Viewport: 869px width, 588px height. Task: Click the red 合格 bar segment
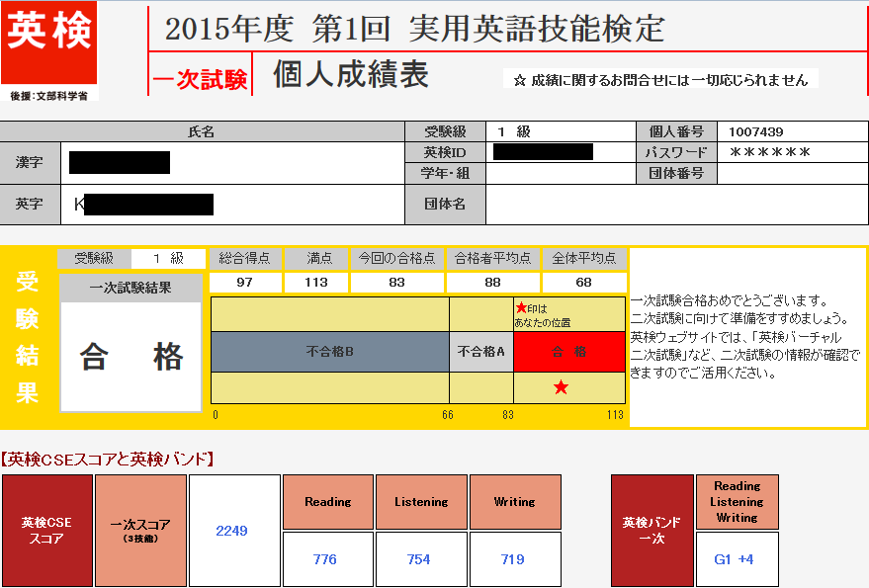569,352
